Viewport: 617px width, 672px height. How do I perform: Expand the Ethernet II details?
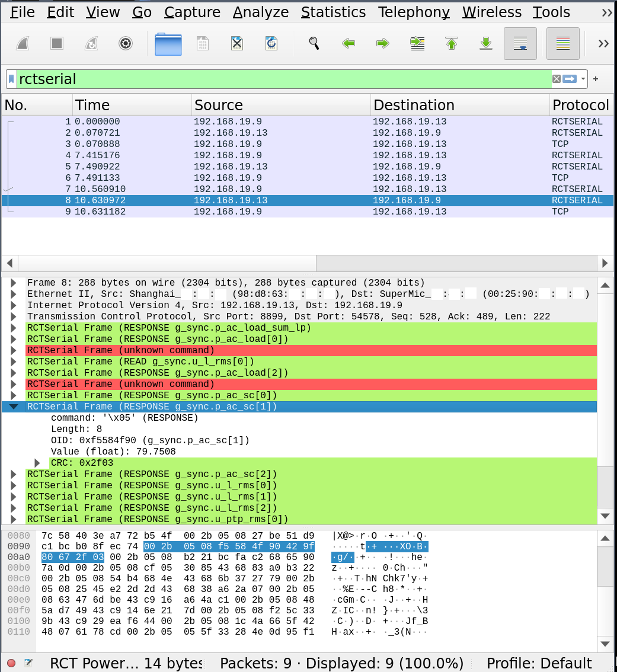[13, 294]
